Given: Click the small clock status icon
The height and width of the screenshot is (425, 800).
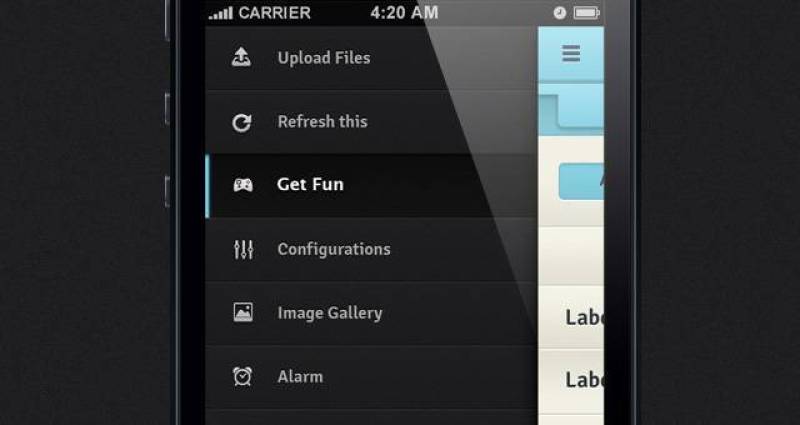Looking at the screenshot, I should 559,13.
